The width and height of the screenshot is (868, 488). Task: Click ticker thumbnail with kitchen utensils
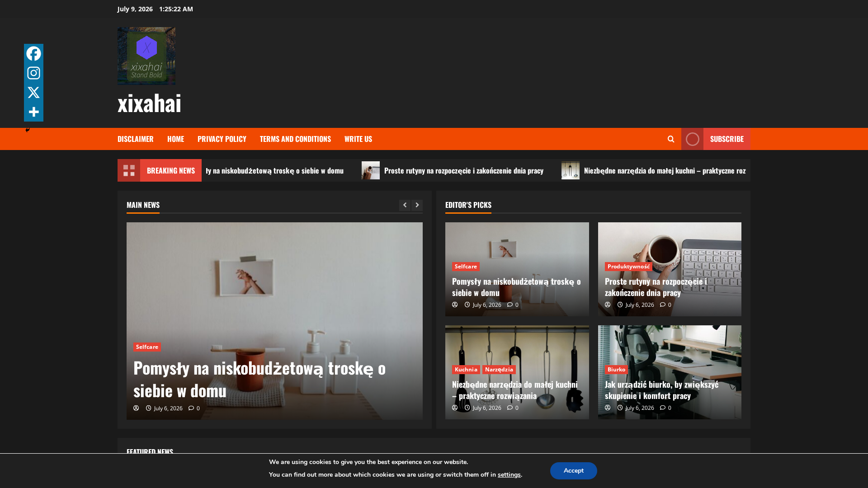[571, 170]
